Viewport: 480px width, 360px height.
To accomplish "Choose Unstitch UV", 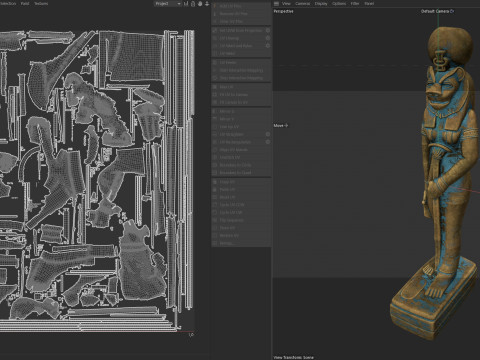I will (x=241, y=157).
